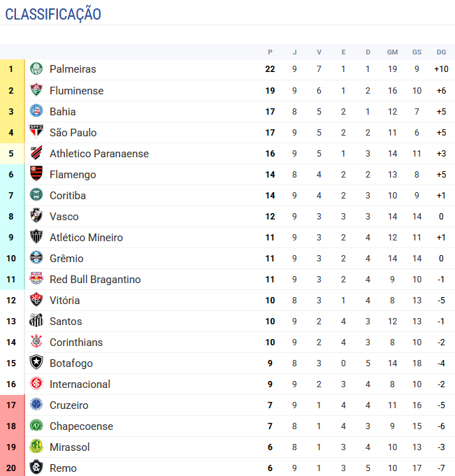The image size is (455, 476).
Task: Open the Internacional team link
Action: (80, 384)
